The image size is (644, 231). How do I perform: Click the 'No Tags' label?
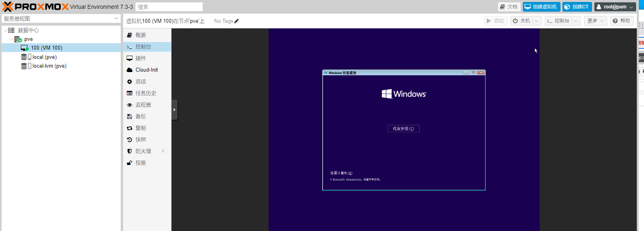coord(223,21)
